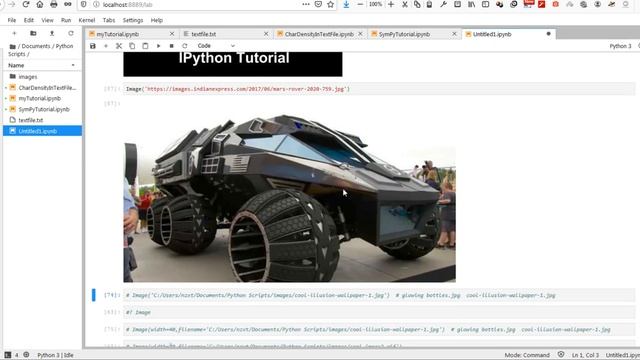The height and width of the screenshot is (360, 640).
Task: Reset zoom by clicking 100% label
Action: pos(375,4)
